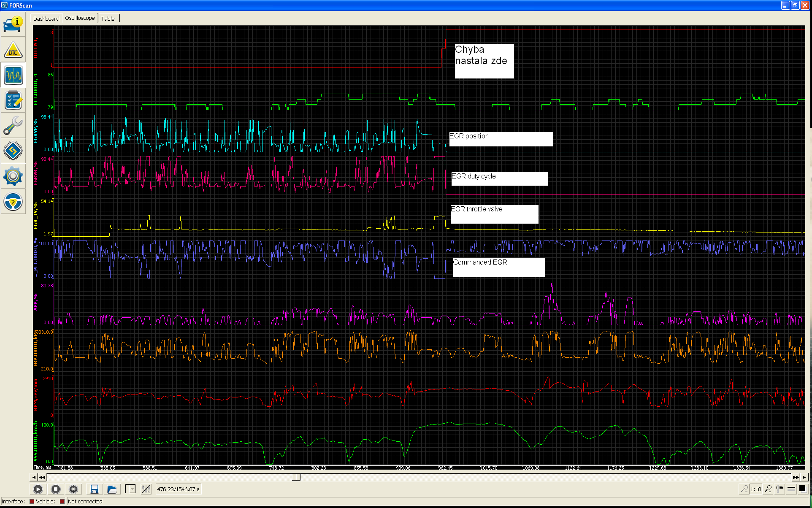This screenshot has width=812, height=508.
Task: Toggle the ruler scale display icon
Action: [780, 489]
